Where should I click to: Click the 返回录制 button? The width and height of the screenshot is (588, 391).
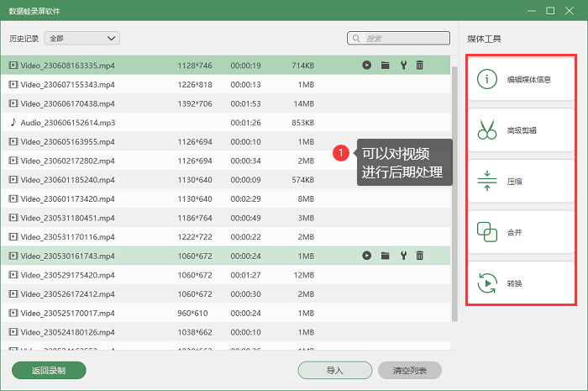pos(49,370)
